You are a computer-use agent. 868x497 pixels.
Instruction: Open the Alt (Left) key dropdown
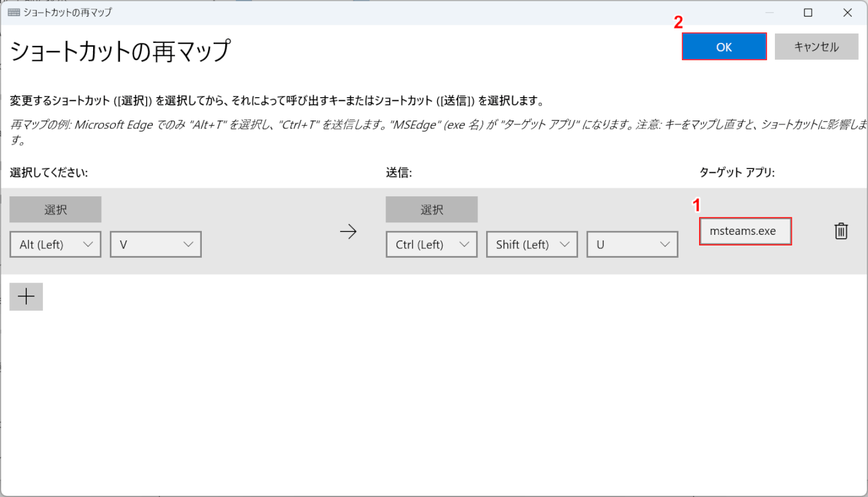pyautogui.click(x=55, y=244)
